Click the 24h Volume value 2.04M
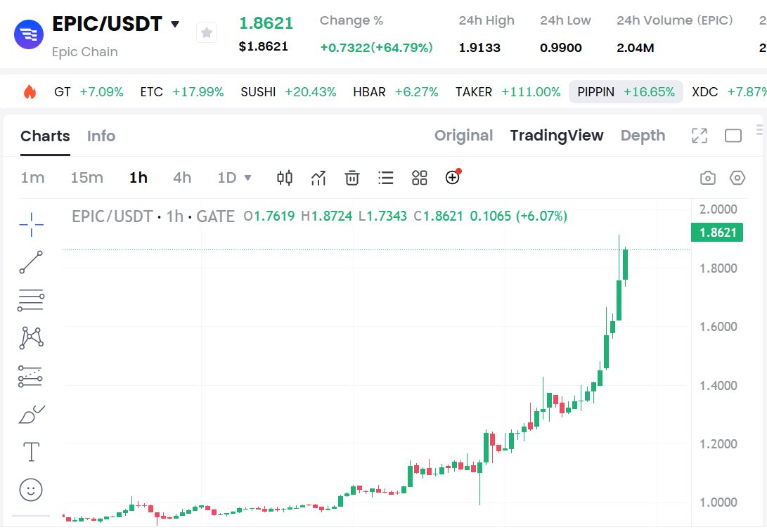This screenshot has width=767, height=532. tap(636, 47)
